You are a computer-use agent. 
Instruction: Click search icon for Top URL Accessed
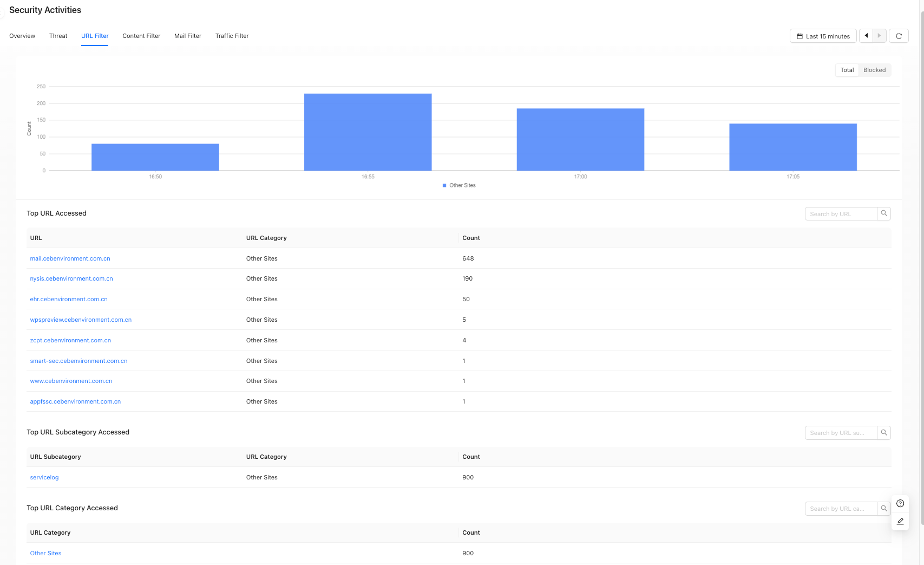(x=884, y=213)
